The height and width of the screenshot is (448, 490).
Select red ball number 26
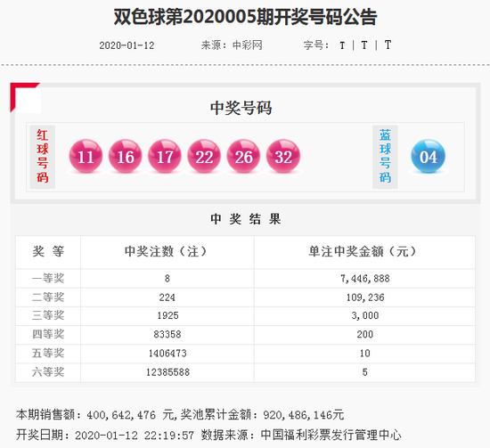243,156
